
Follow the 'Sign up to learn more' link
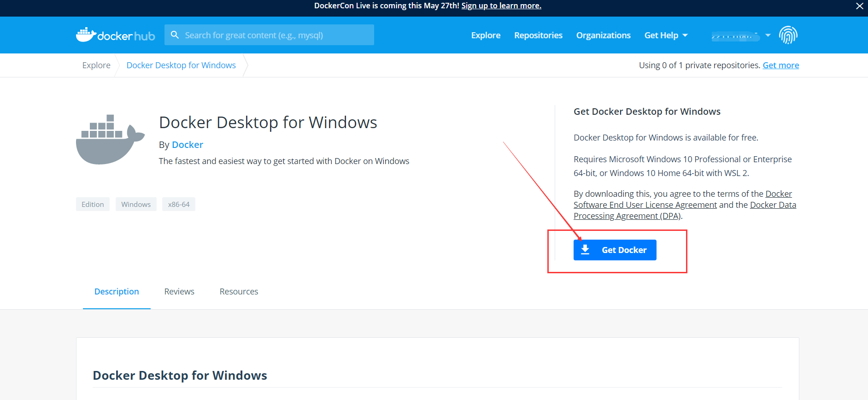coord(501,6)
